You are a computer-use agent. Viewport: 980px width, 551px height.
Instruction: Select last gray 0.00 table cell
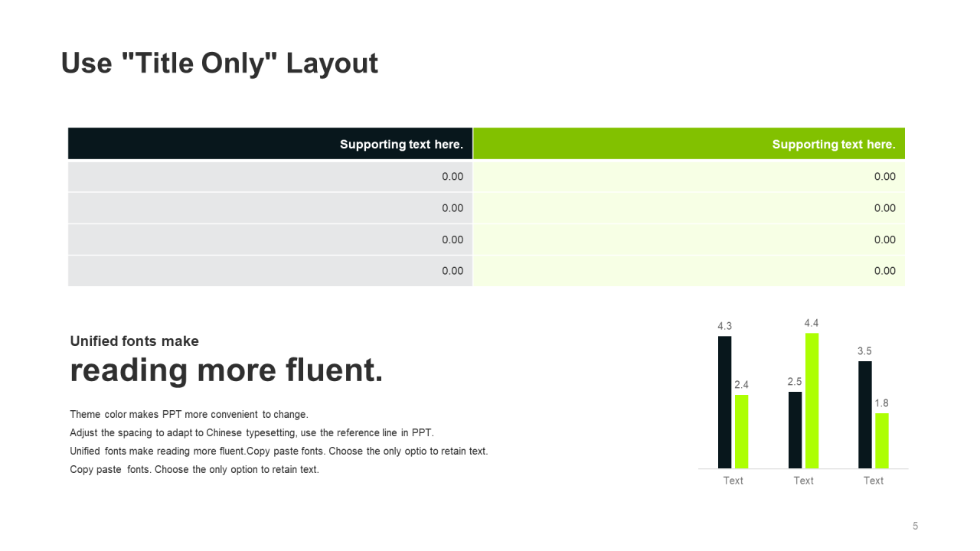pyautogui.click(x=270, y=271)
